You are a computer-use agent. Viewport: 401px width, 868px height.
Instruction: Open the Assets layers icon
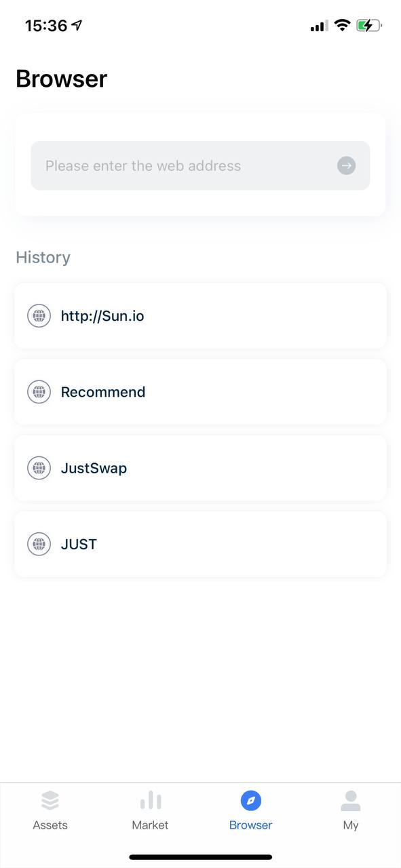tap(50, 801)
